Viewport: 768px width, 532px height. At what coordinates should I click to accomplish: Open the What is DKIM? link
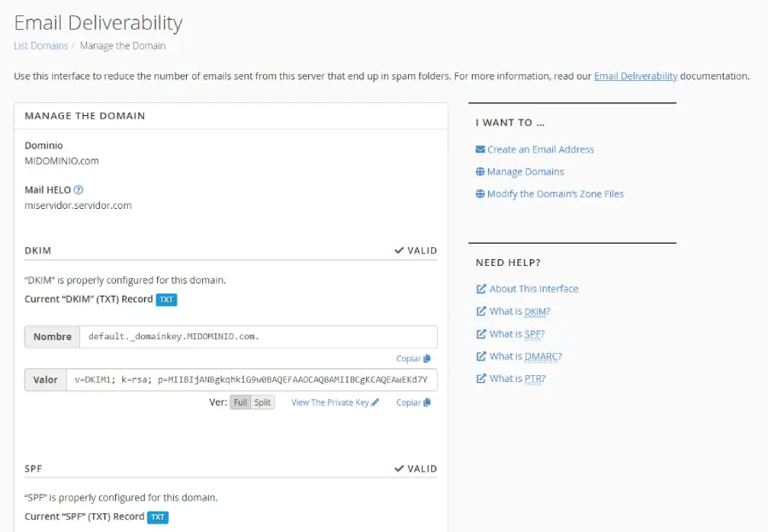(x=521, y=311)
